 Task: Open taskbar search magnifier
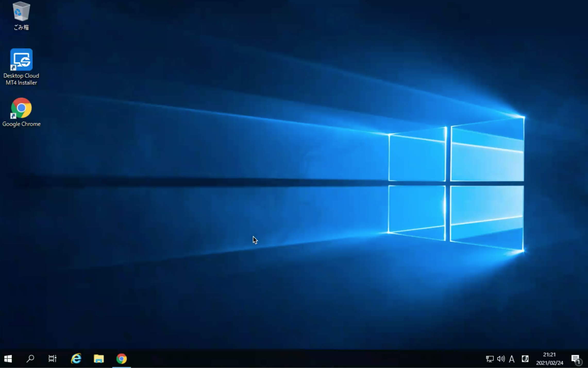pos(30,359)
